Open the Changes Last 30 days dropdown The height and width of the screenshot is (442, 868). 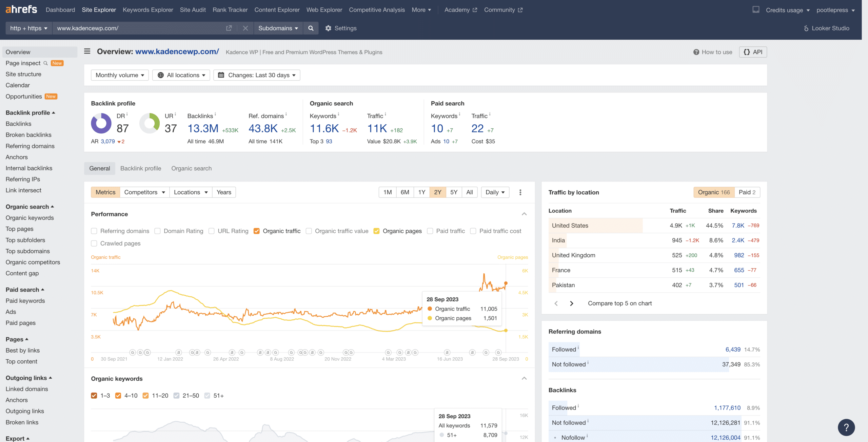point(256,75)
